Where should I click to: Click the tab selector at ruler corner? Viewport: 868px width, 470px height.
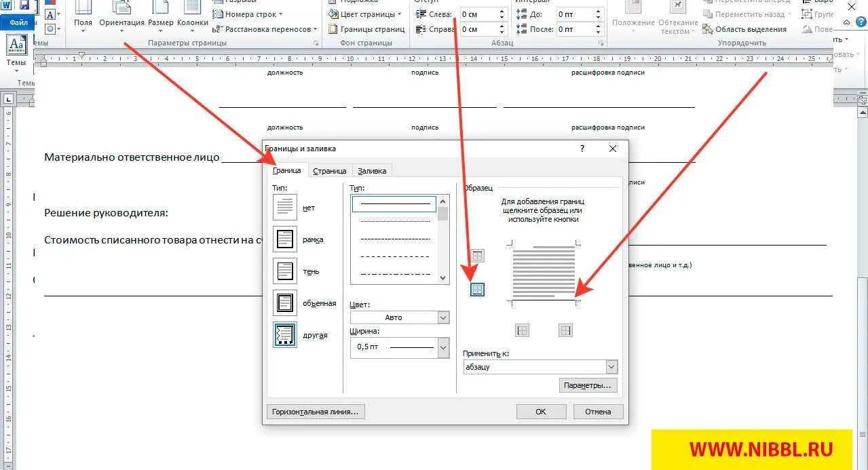point(9,100)
